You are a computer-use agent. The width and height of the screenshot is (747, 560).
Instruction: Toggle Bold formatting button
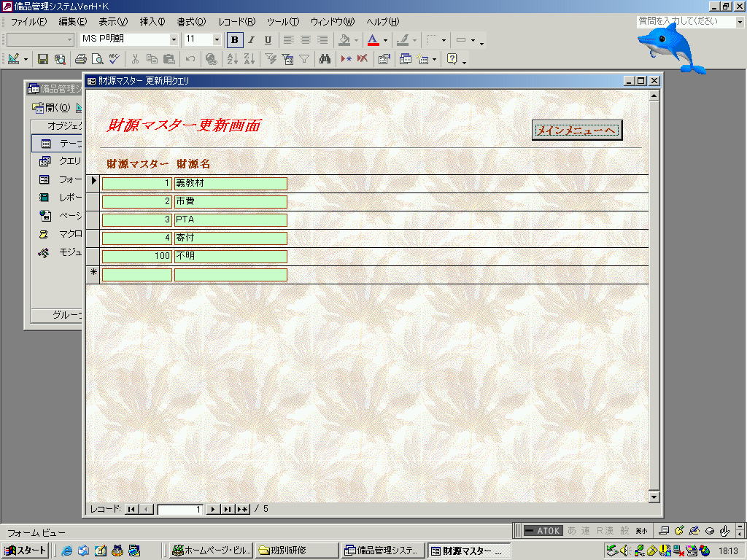(235, 40)
